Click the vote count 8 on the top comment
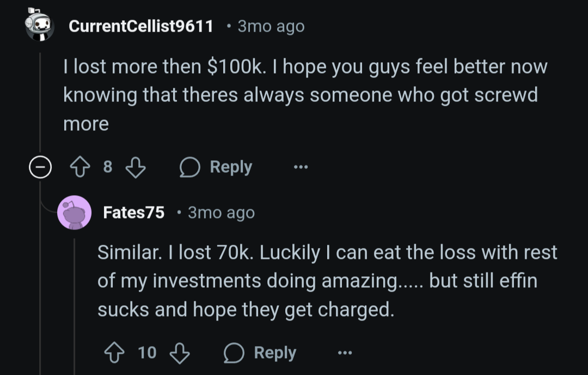Viewport: 588px width, 375px height. tap(108, 167)
